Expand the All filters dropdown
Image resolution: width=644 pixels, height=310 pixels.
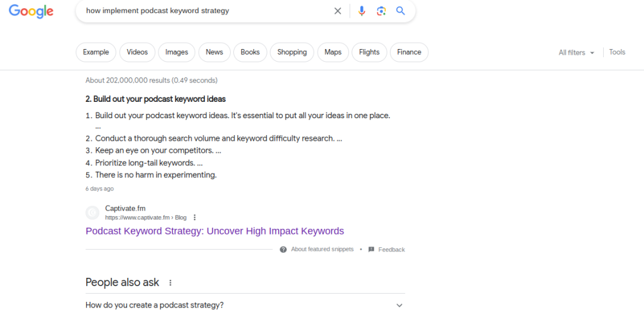pyautogui.click(x=576, y=53)
